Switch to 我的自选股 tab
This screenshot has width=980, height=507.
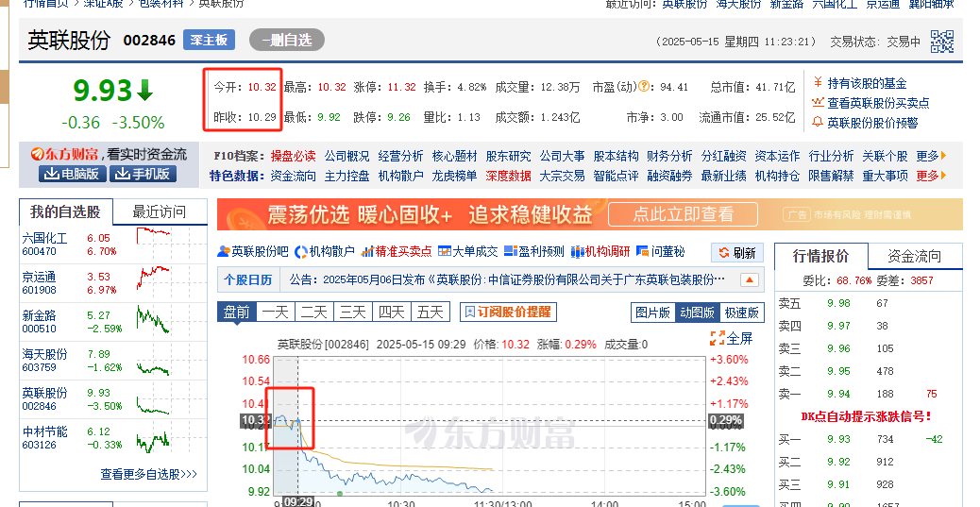point(66,211)
